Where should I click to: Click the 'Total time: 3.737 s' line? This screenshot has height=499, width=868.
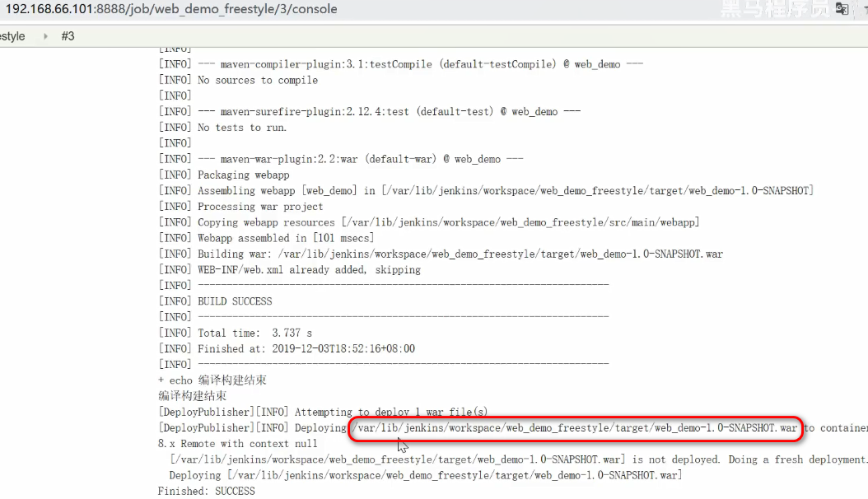click(x=236, y=333)
